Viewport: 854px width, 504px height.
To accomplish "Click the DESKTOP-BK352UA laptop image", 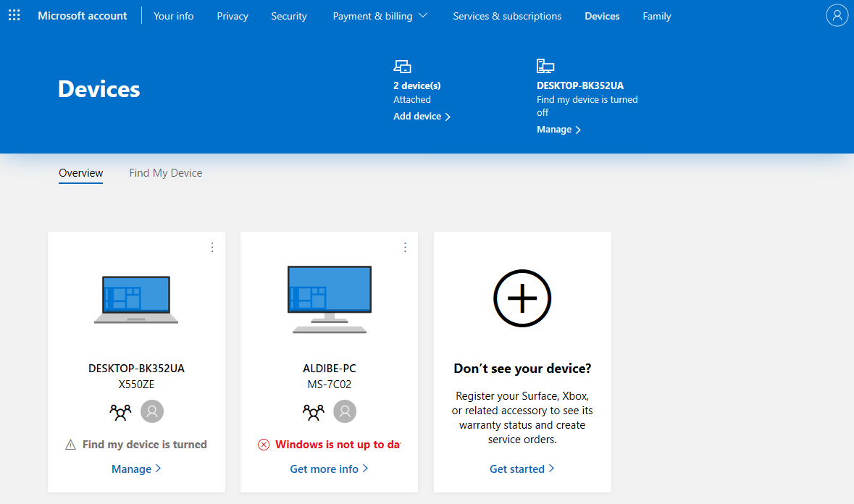I will click(136, 300).
